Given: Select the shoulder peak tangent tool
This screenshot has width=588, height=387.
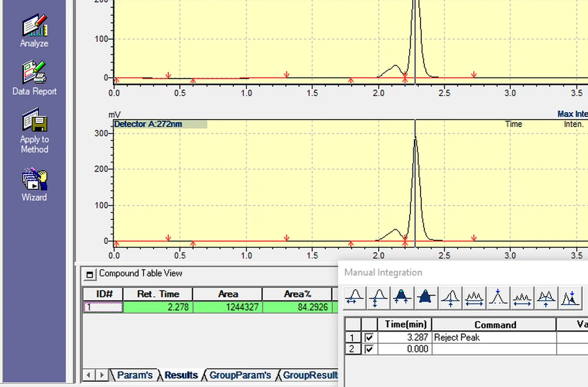Looking at the screenshot, I should 570,298.
